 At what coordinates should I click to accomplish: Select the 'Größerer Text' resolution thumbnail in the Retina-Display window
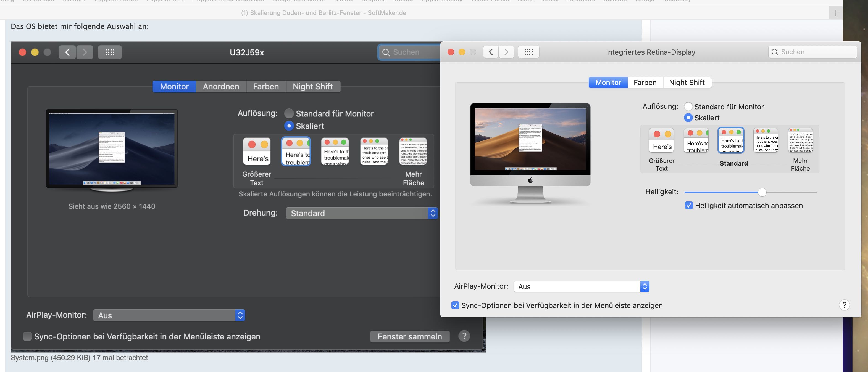pyautogui.click(x=661, y=140)
